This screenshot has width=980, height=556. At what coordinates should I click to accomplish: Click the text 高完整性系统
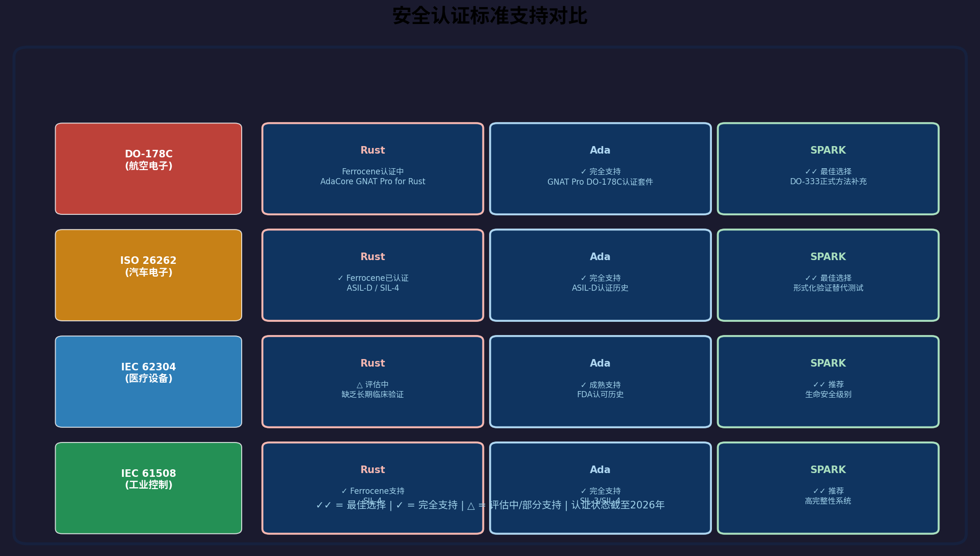(x=828, y=501)
